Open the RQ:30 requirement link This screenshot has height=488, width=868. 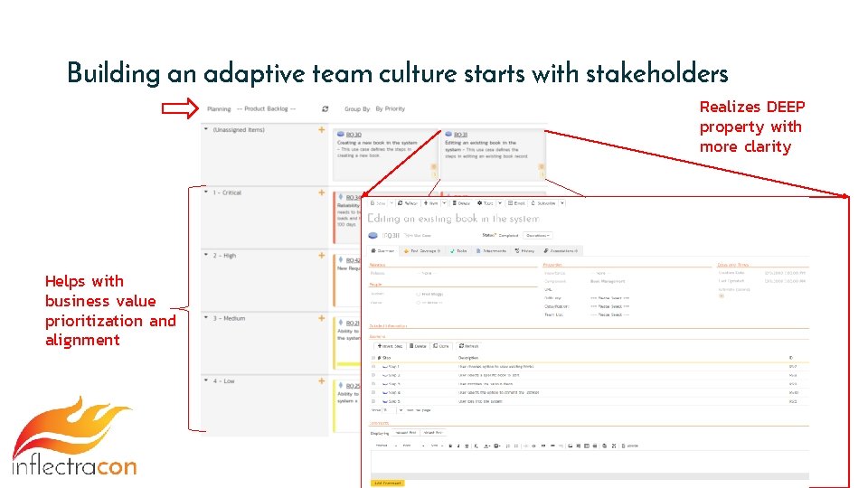point(354,135)
